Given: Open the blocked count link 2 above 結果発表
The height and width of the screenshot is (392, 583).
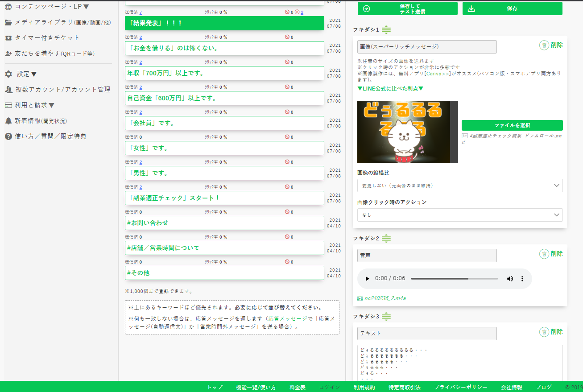Looking at the screenshot, I should coord(302,12).
